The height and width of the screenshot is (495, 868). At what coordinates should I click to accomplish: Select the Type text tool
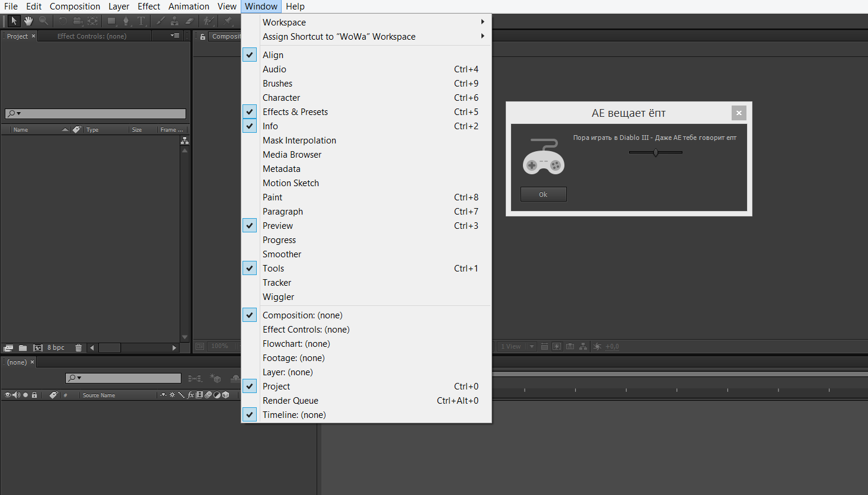point(141,21)
